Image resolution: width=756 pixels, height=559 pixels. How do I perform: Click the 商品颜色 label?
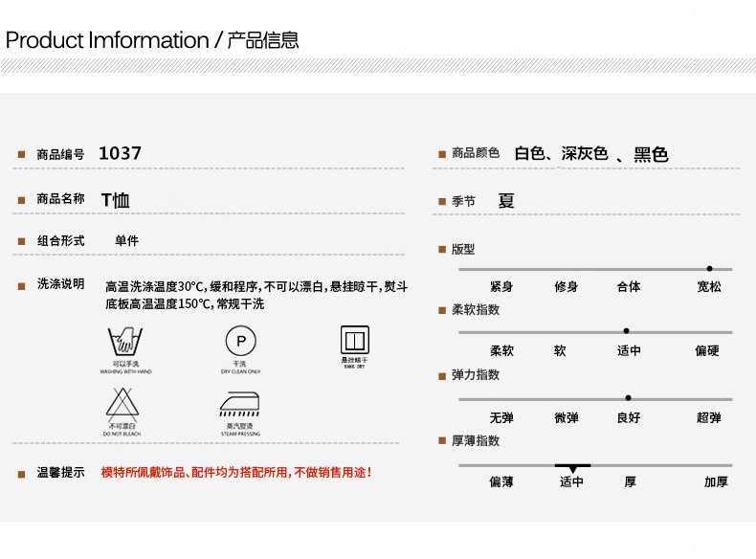point(476,153)
